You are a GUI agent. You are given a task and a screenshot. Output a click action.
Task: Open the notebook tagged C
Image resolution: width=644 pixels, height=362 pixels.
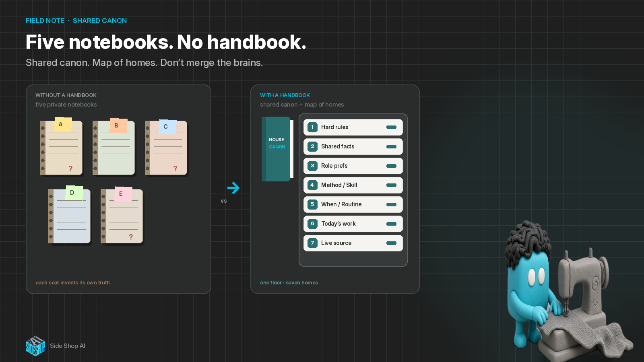[x=166, y=147]
